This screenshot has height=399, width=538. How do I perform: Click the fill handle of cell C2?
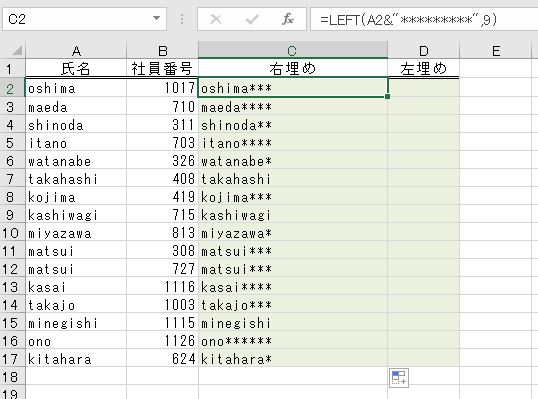click(x=388, y=97)
